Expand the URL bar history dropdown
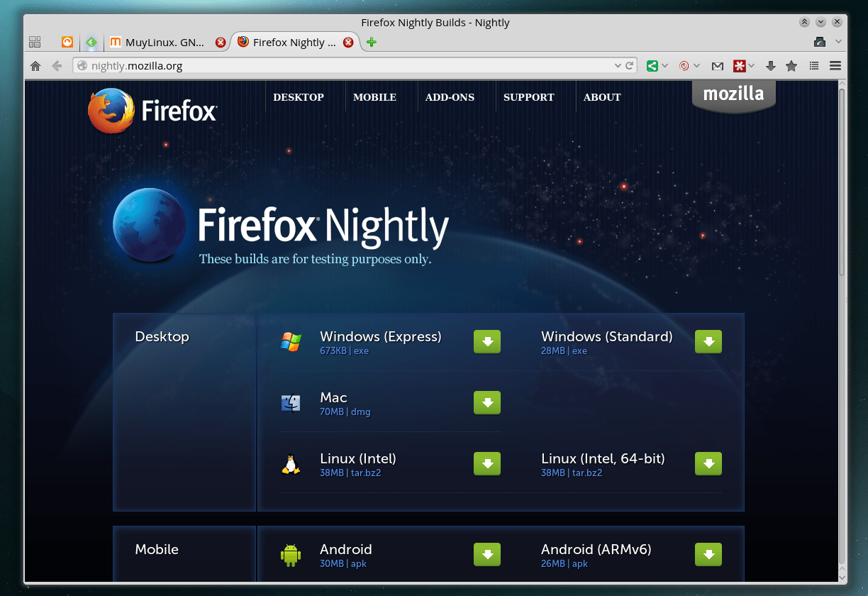This screenshot has width=868, height=596. point(617,66)
